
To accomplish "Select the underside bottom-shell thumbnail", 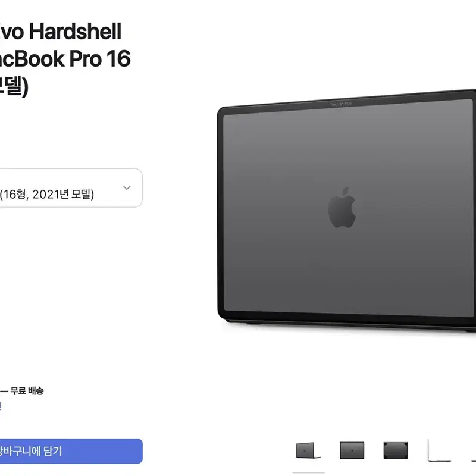I will (x=396, y=450).
